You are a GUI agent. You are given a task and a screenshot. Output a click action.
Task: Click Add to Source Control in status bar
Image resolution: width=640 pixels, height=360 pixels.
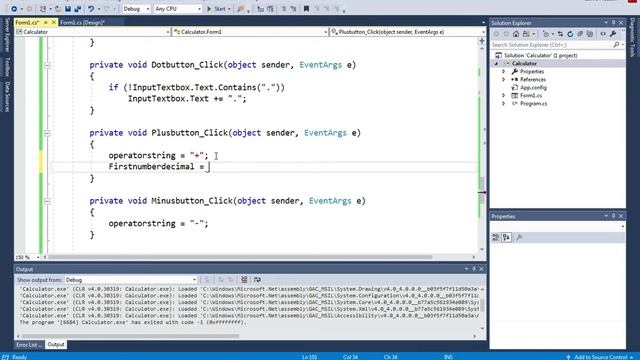pos(600,357)
